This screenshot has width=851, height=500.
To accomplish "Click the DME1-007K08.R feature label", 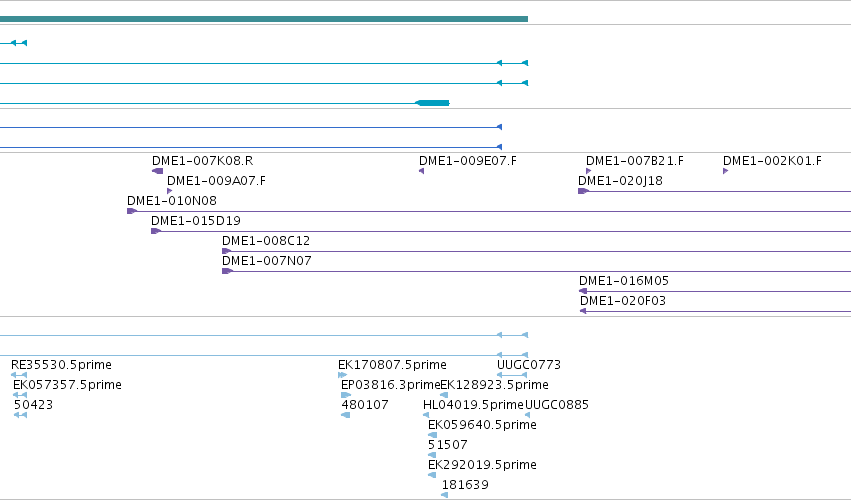I will [202, 161].
